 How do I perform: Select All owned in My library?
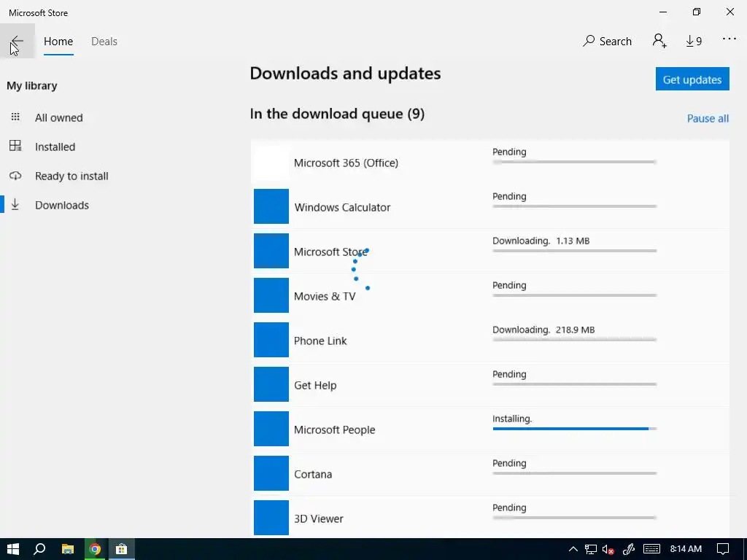pos(58,117)
